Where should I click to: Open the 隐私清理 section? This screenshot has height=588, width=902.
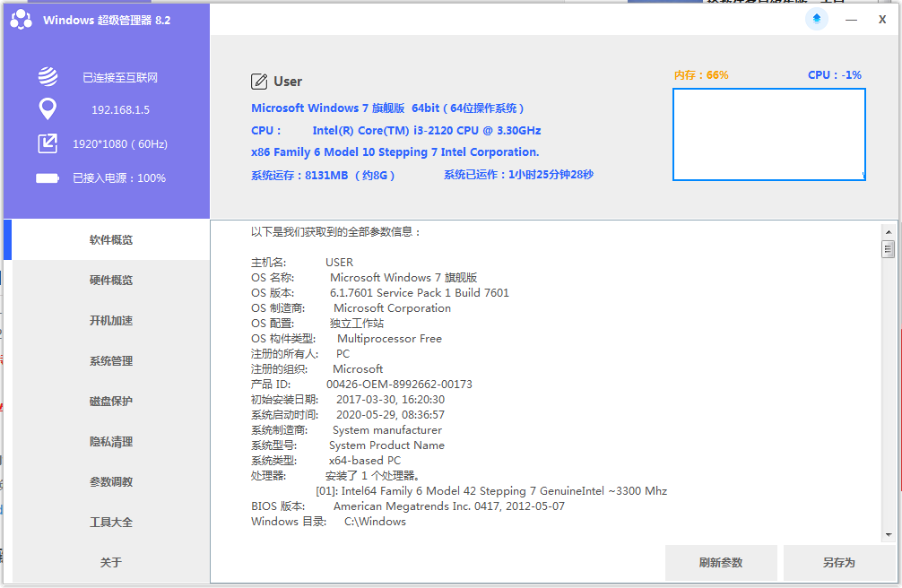(x=111, y=441)
